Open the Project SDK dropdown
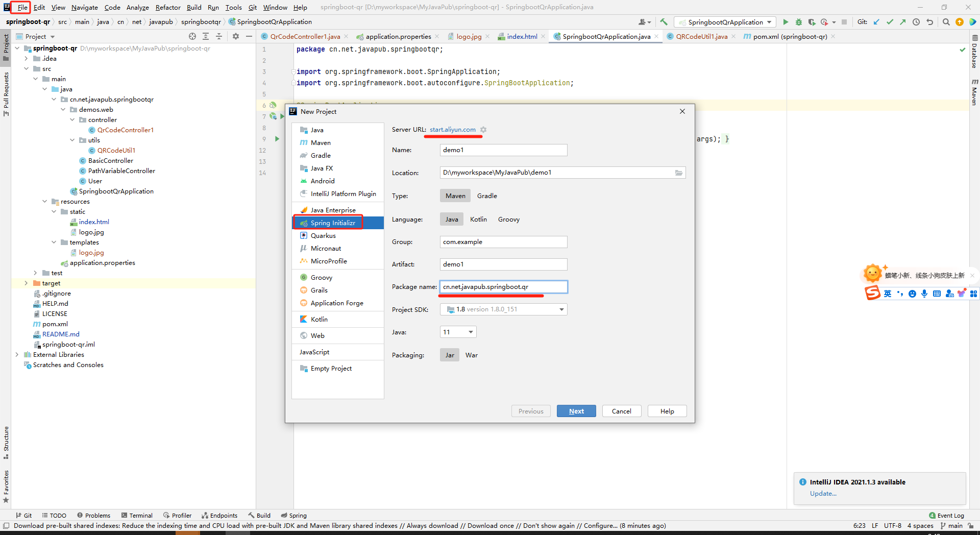This screenshot has height=535, width=980. coord(503,309)
